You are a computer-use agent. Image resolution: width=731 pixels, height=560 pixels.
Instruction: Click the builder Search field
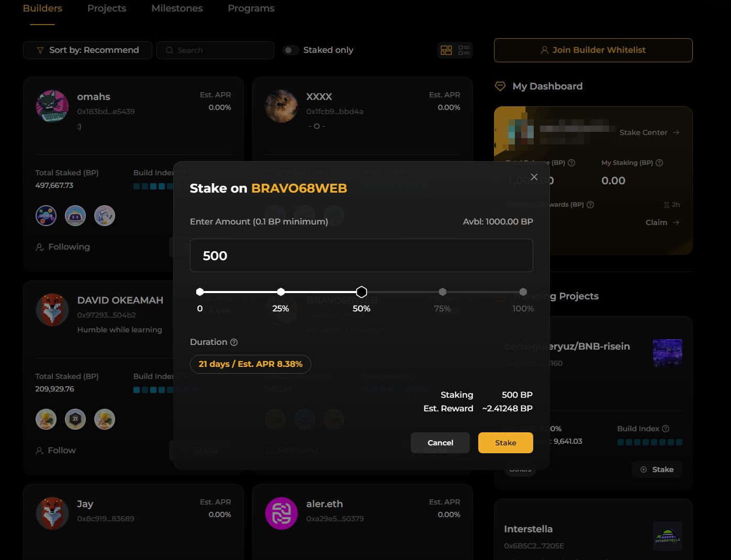(x=215, y=50)
